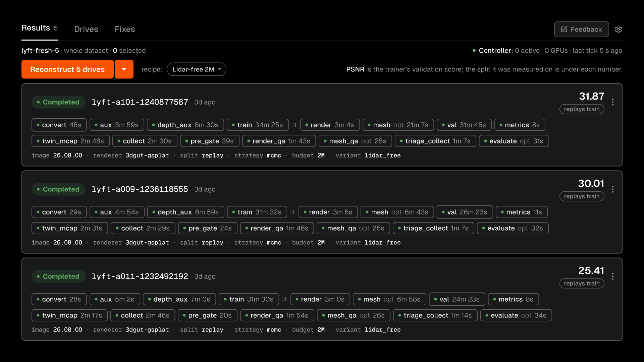
Task: Select train 34m 25s stage chip
Action: pos(258,125)
